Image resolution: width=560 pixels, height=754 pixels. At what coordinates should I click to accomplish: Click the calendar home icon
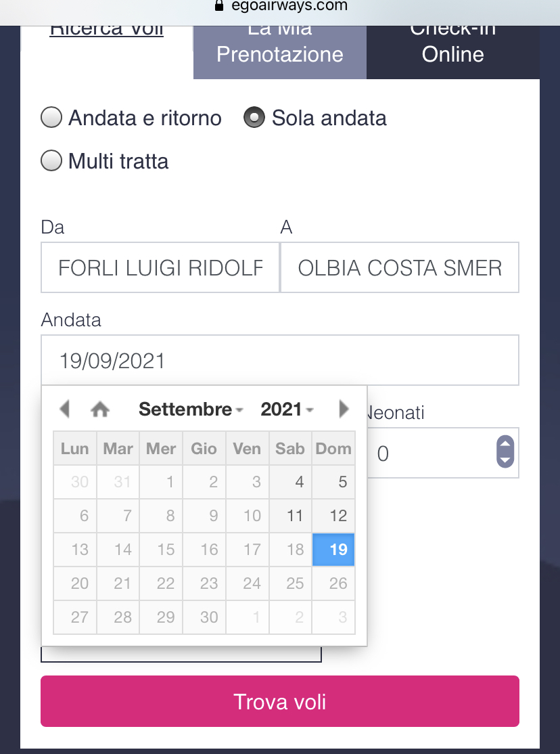100,409
